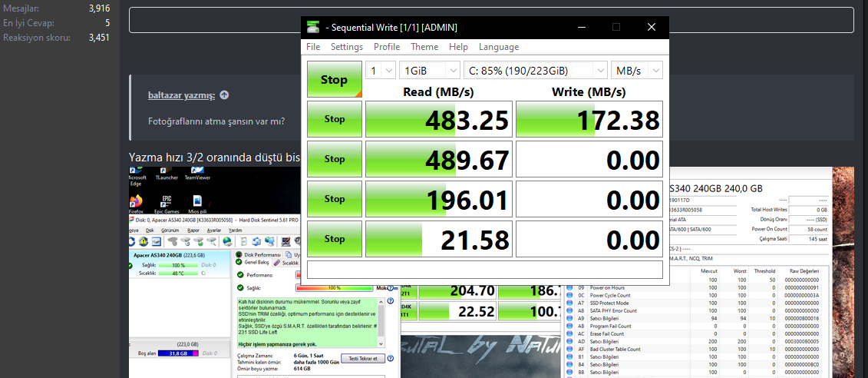
Task: Switch to the Disk Performansı tab
Action: tap(259, 255)
